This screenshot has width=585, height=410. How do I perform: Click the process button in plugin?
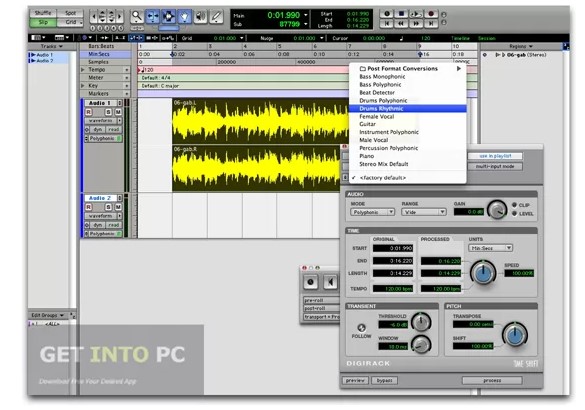click(x=492, y=380)
